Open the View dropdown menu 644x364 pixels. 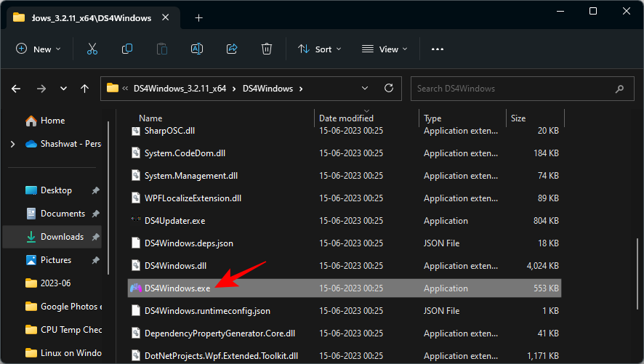click(385, 49)
